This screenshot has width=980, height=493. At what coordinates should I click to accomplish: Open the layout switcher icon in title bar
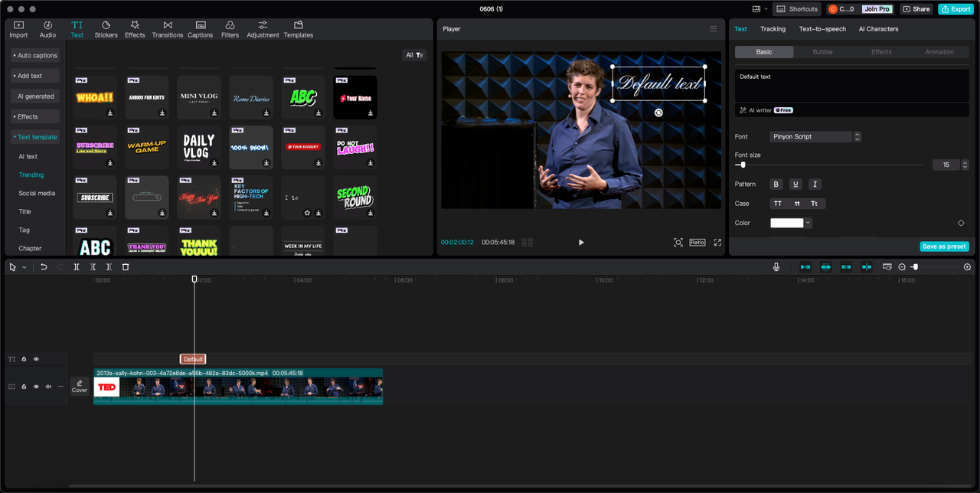pos(756,9)
